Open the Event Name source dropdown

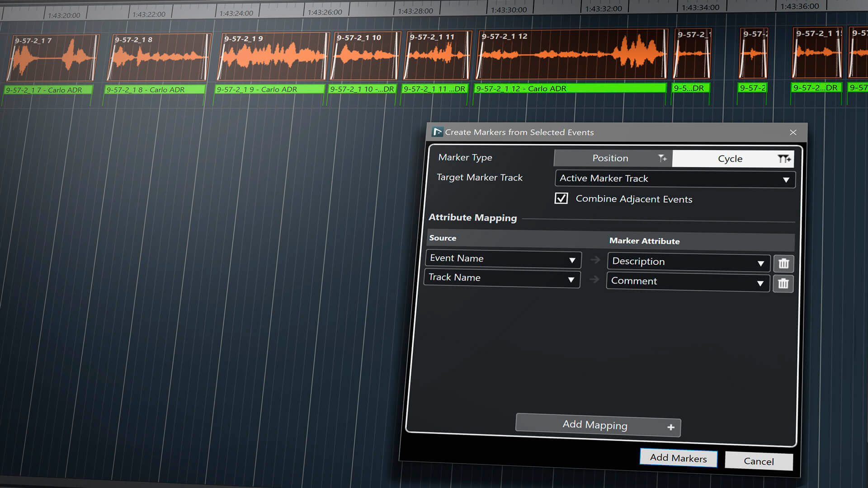[503, 259]
